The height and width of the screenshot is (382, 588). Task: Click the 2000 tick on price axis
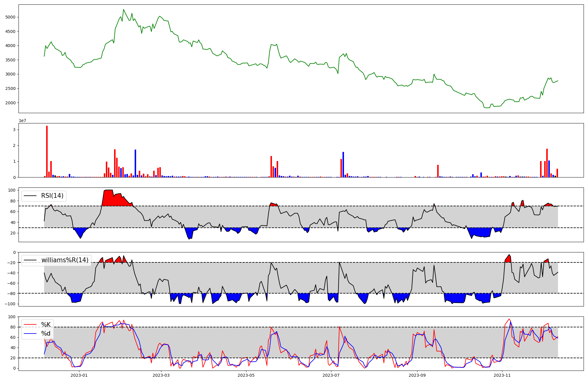(10, 103)
